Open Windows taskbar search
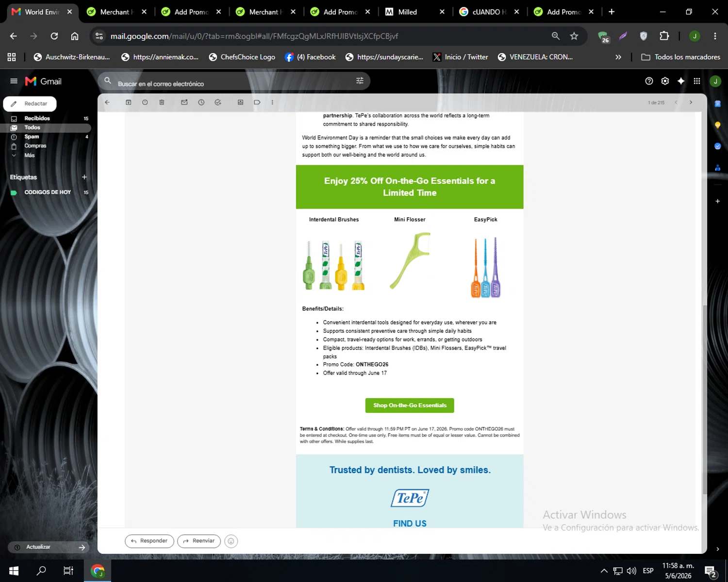The height and width of the screenshot is (582, 728). click(41, 571)
